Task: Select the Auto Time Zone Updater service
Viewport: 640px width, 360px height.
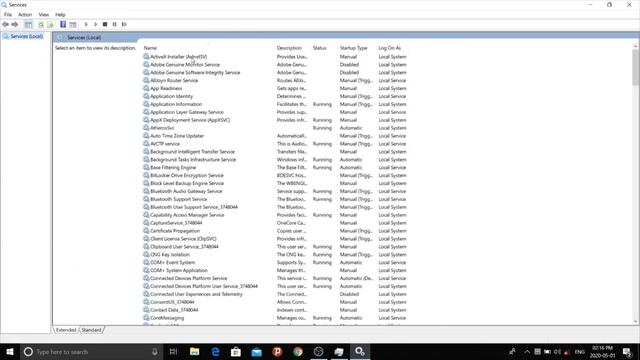Action: [177, 136]
